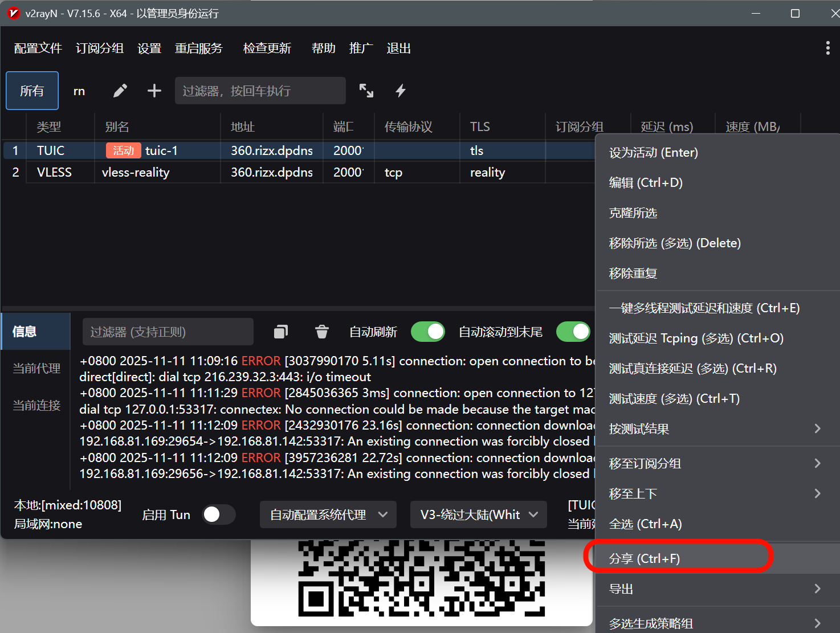Clear logs with the trash icon

coord(322,332)
